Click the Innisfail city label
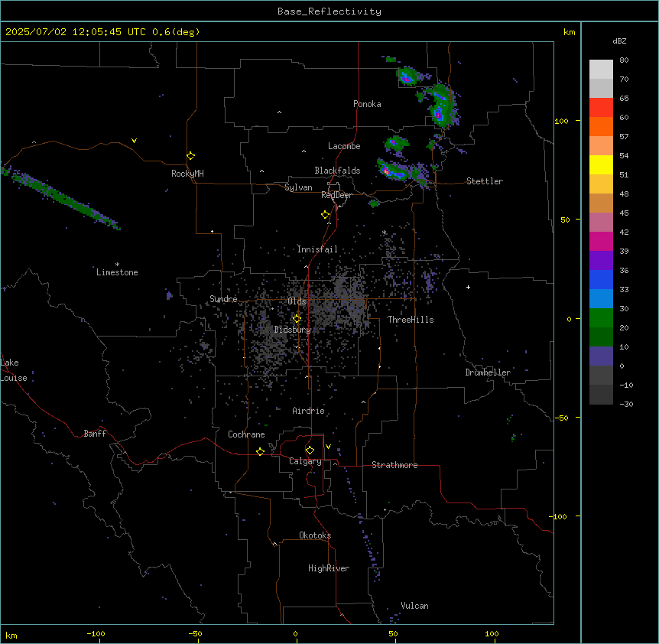The image size is (659, 644). pos(317,249)
